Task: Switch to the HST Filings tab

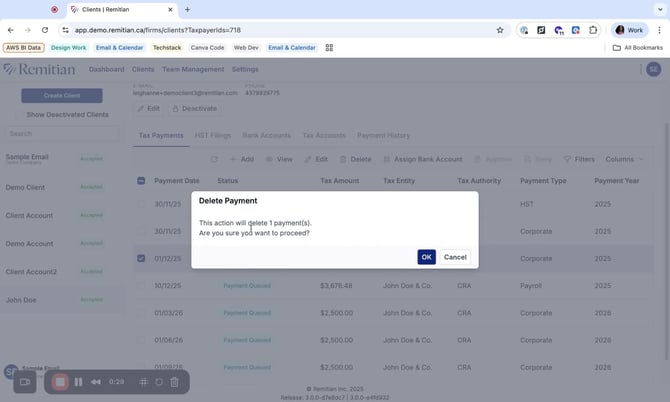Action: (215, 134)
